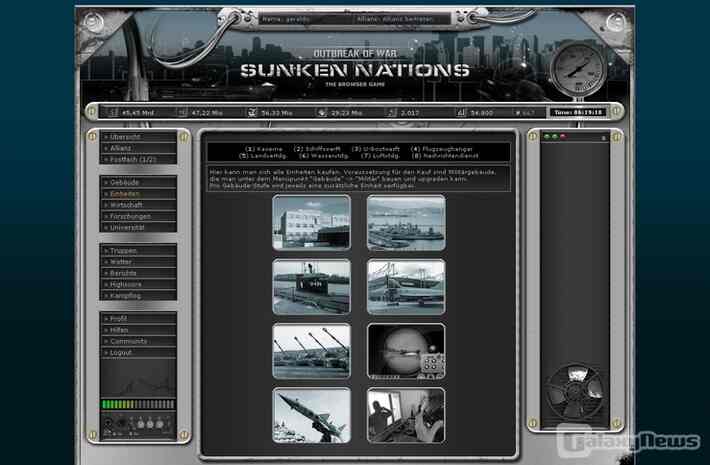Click the resource icon beside 54.000
This screenshot has height=465, width=710.
[x=461, y=112]
